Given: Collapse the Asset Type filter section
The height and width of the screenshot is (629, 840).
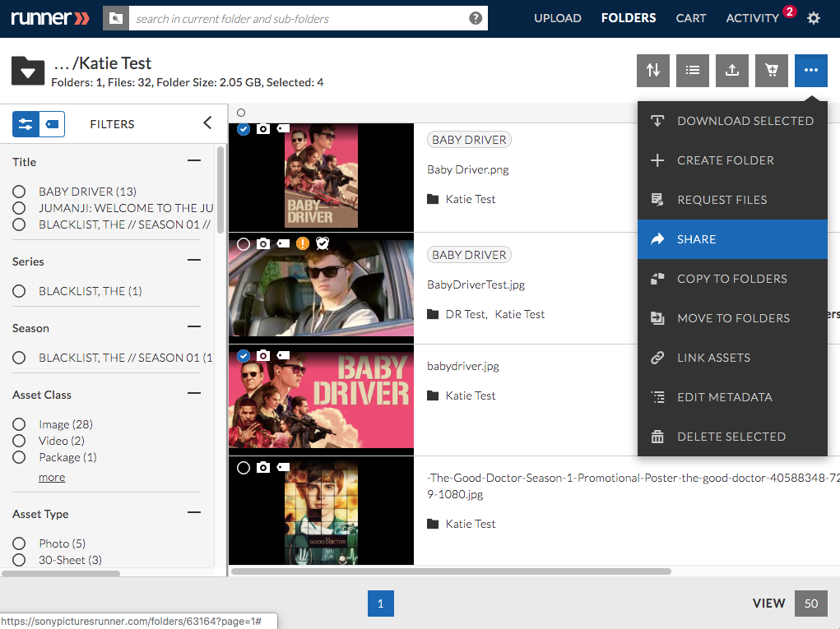Looking at the screenshot, I should coord(194,512).
